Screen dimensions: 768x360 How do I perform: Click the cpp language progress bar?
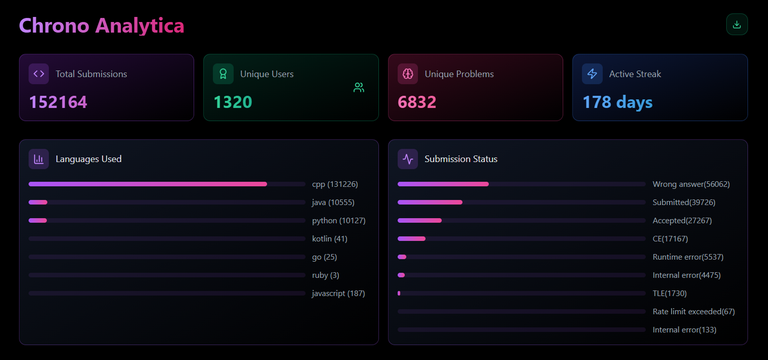(x=167, y=184)
